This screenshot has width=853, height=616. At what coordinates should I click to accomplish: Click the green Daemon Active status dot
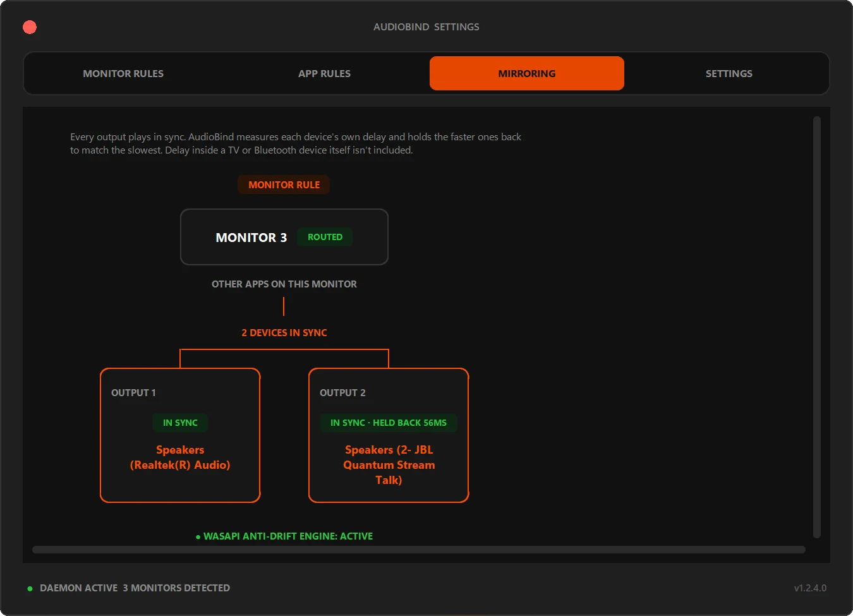[30, 588]
